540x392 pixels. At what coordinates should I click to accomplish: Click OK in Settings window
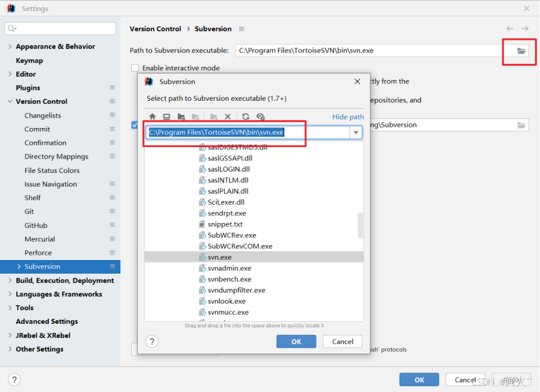pos(419,380)
